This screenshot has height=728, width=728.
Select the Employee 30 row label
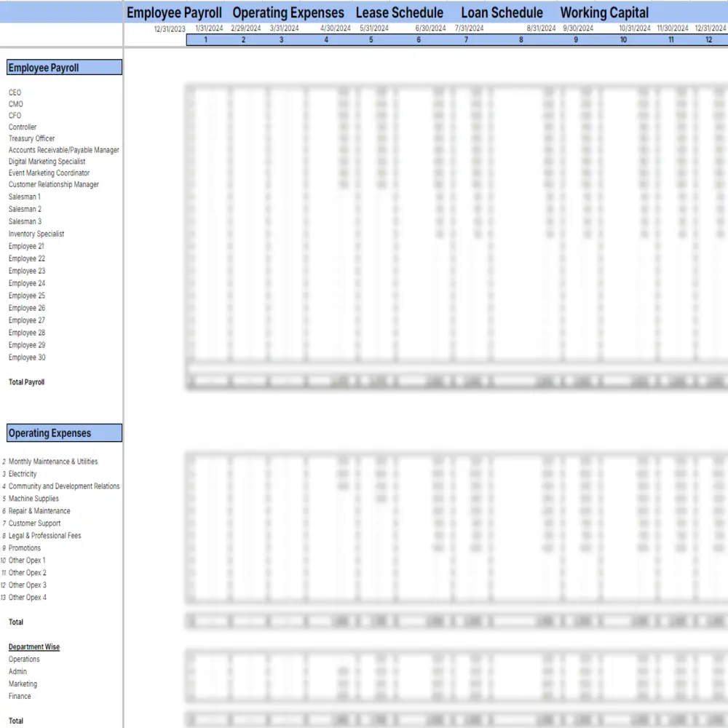[x=27, y=357]
